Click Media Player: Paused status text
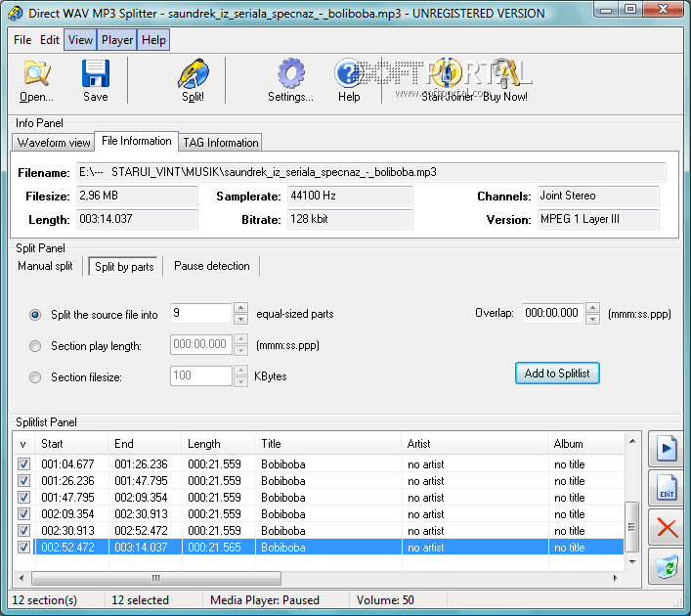 point(265,600)
